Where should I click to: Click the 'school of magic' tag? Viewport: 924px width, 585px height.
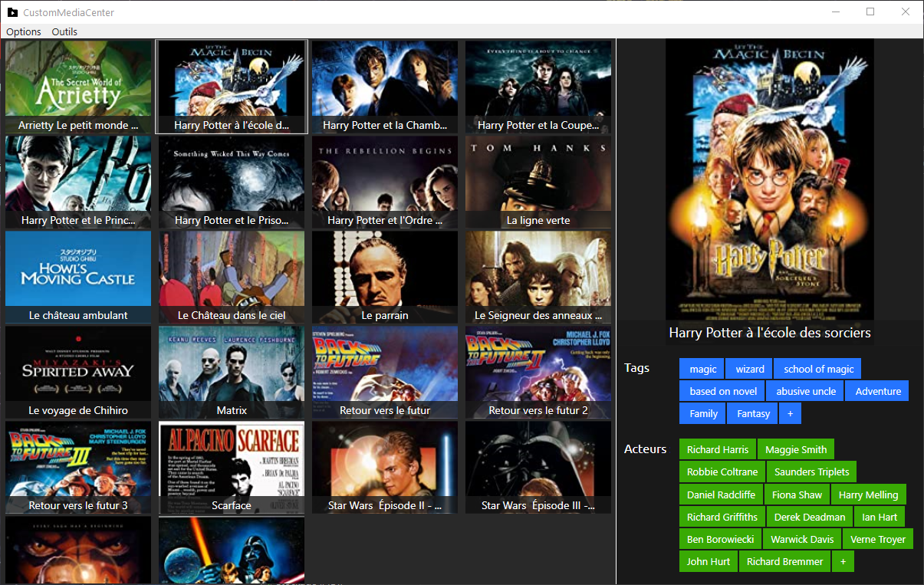click(818, 369)
